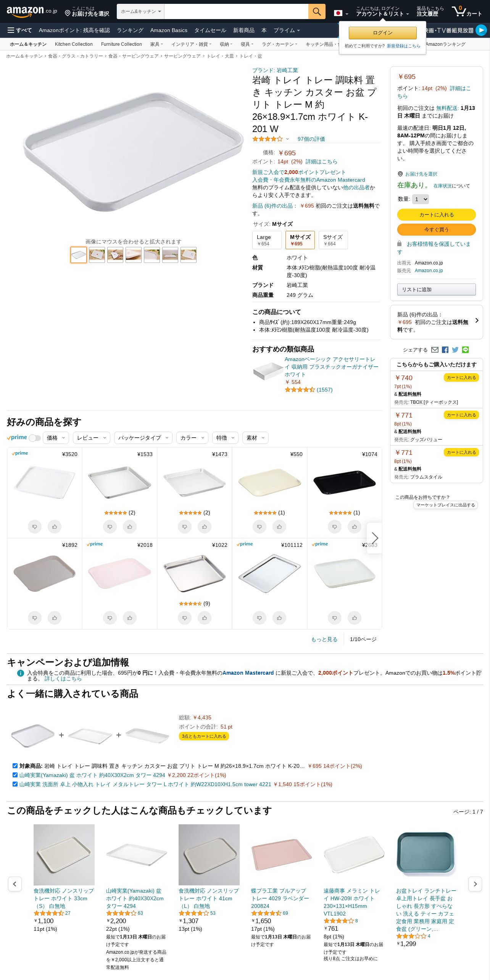Click thumbs-down on the ¥1074 black tray

point(335,527)
